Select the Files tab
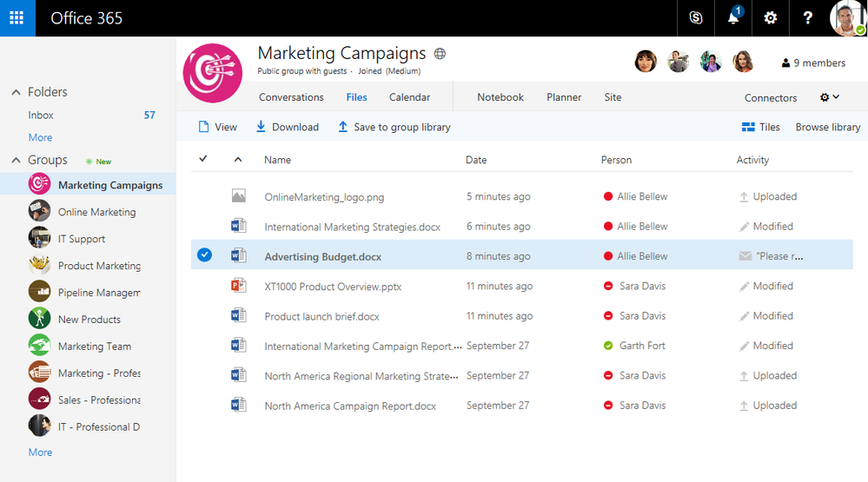The image size is (868, 482). (x=356, y=97)
